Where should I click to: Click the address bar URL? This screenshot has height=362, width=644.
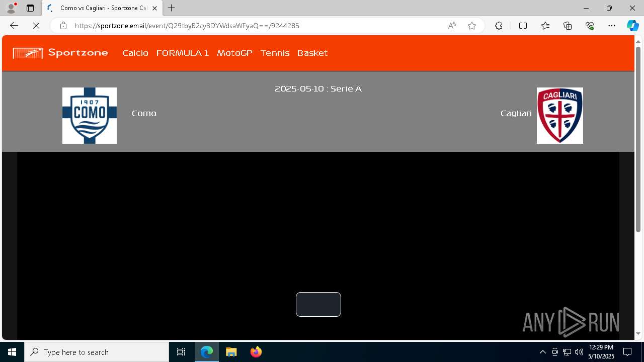tap(187, 26)
